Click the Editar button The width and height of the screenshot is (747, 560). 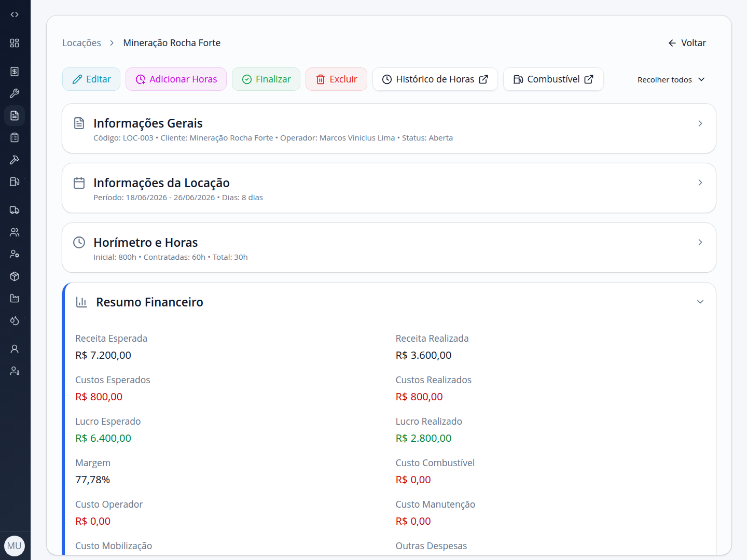click(x=91, y=79)
